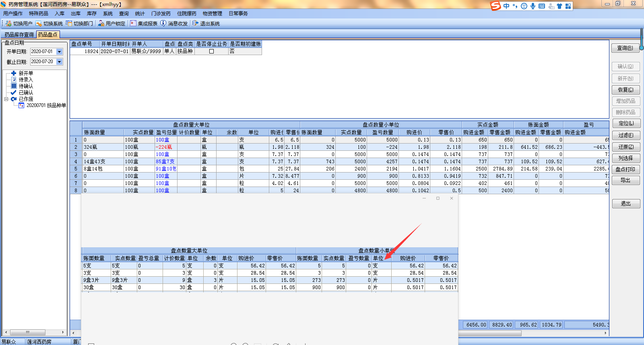Select the 20200701 按品种单 tree item
This screenshot has height=345, width=644.
[x=46, y=105]
